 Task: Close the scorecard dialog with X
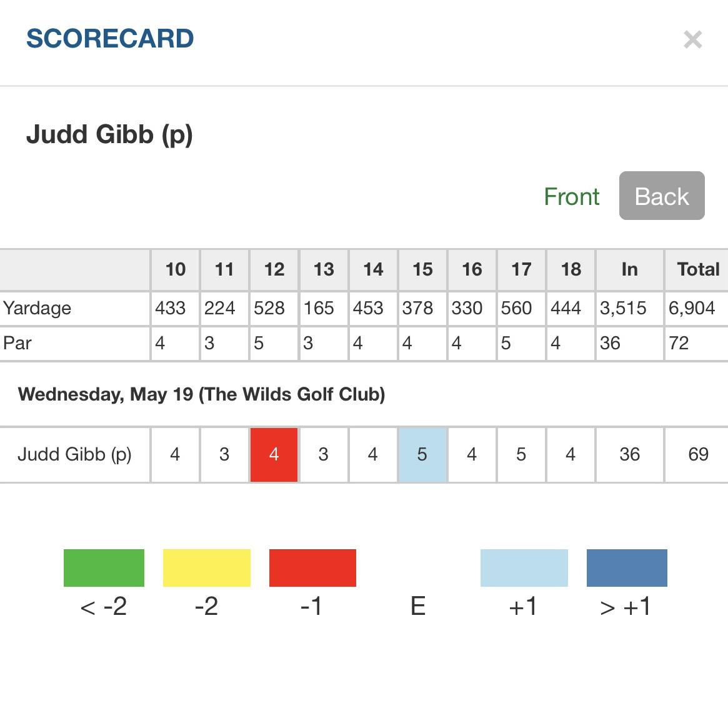coord(693,39)
